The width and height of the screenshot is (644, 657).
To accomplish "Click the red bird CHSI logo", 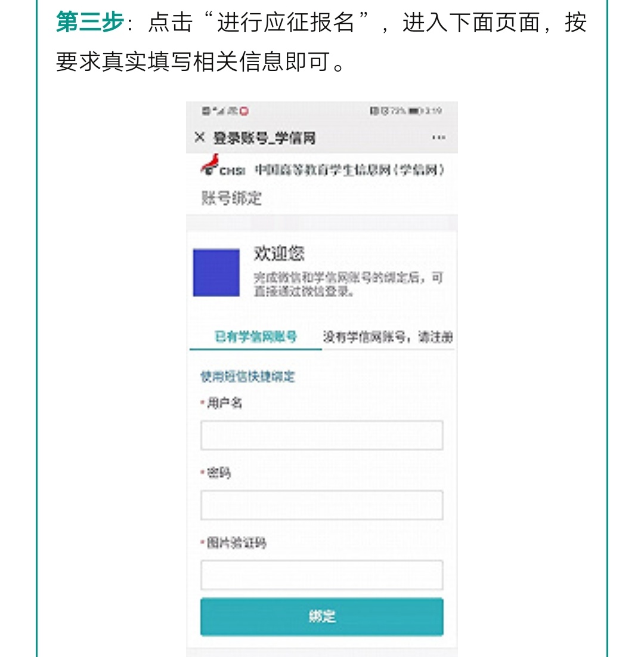I will click(210, 164).
